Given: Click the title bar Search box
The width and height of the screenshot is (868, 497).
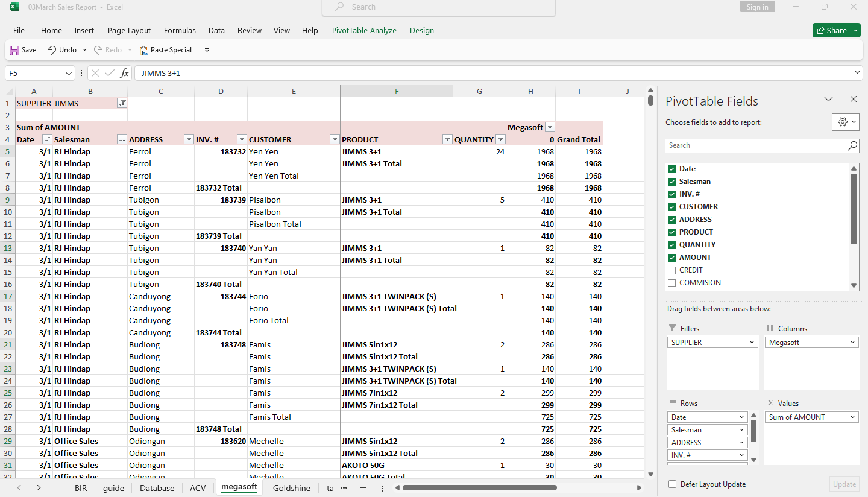Looking at the screenshot, I should point(439,7).
